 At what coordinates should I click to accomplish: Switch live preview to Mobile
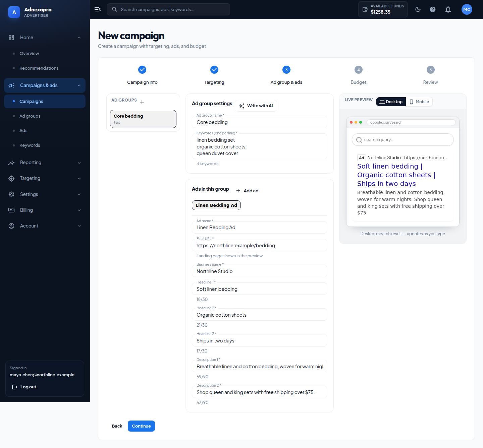419,102
